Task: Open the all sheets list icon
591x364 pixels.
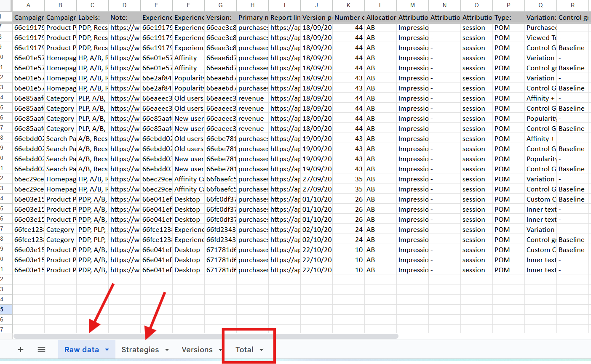Action: click(x=41, y=349)
